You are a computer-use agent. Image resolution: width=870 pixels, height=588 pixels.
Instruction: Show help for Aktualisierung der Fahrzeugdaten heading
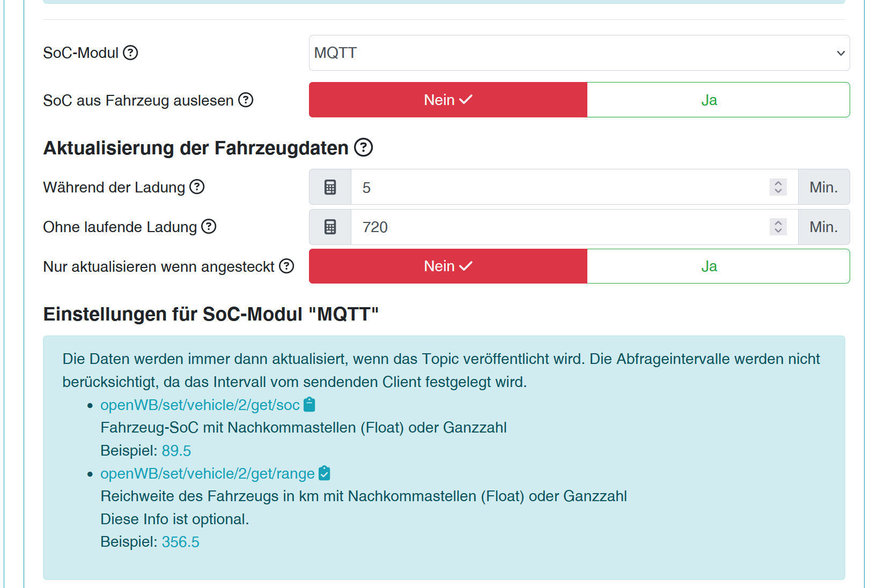[363, 147]
